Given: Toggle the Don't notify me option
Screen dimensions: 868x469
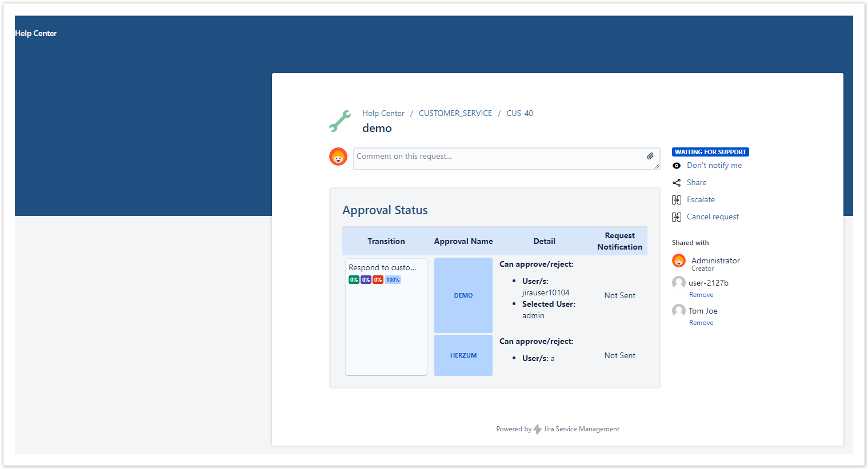Looking at the screenshot, I should tap(714, 166).
